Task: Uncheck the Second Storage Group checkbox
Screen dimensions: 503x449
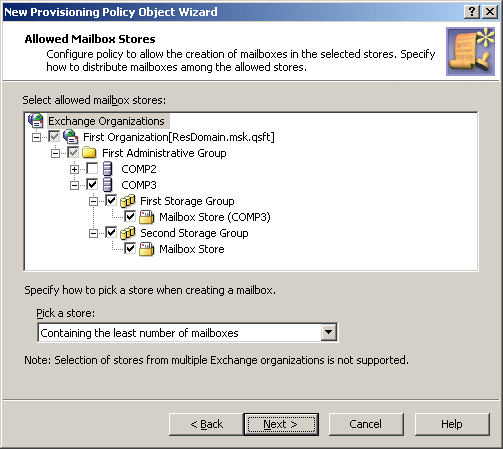Action: 111,232
